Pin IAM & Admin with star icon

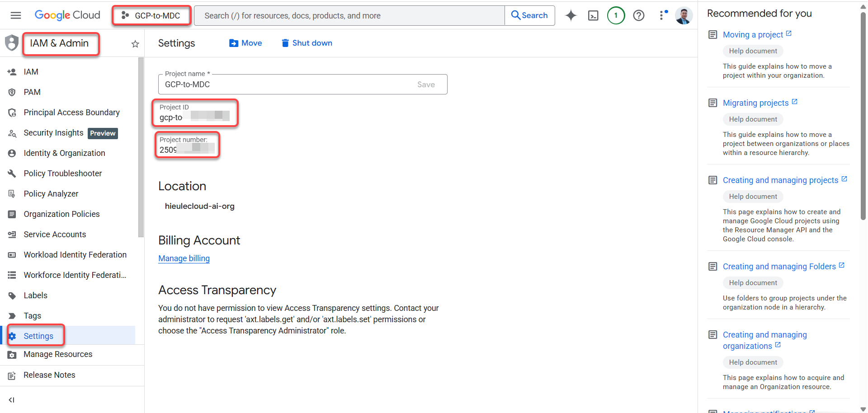tap(135, 44)
